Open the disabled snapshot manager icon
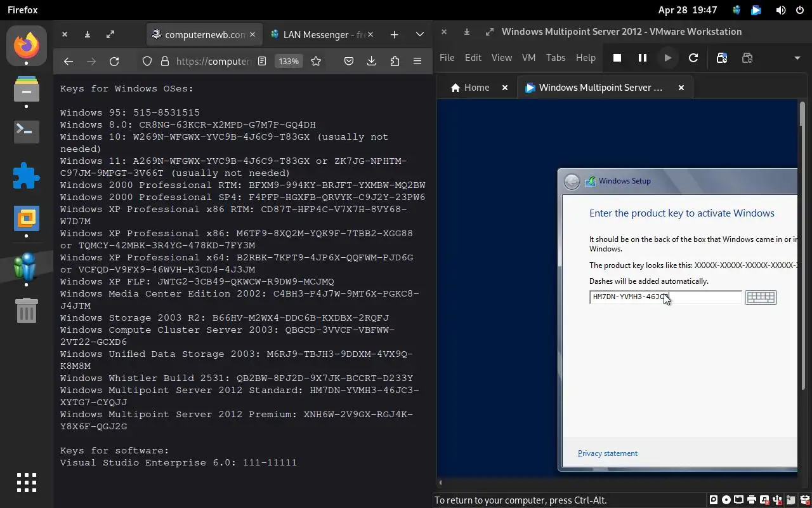Viewport: 812px width, 508px height. [747, 58]
